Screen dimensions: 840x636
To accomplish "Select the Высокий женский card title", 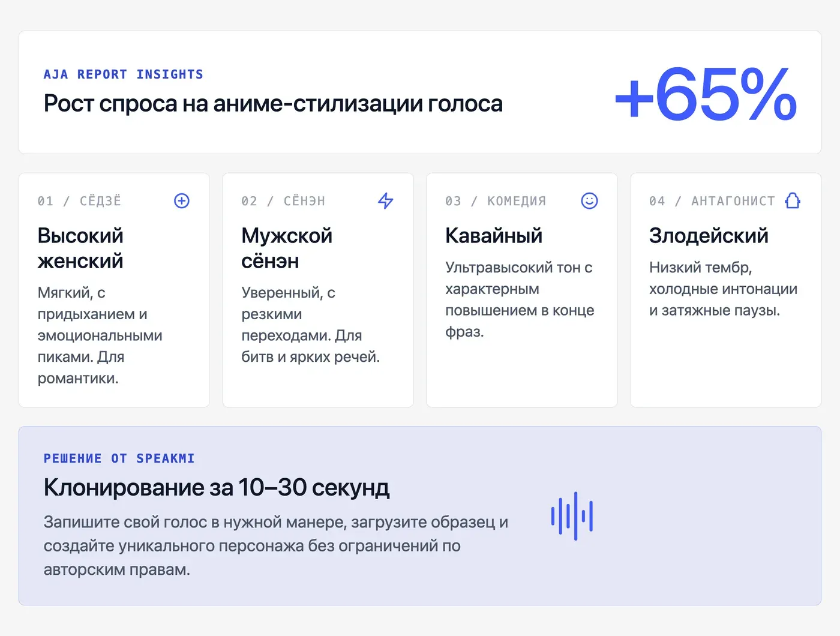I will tap(80, 248).
